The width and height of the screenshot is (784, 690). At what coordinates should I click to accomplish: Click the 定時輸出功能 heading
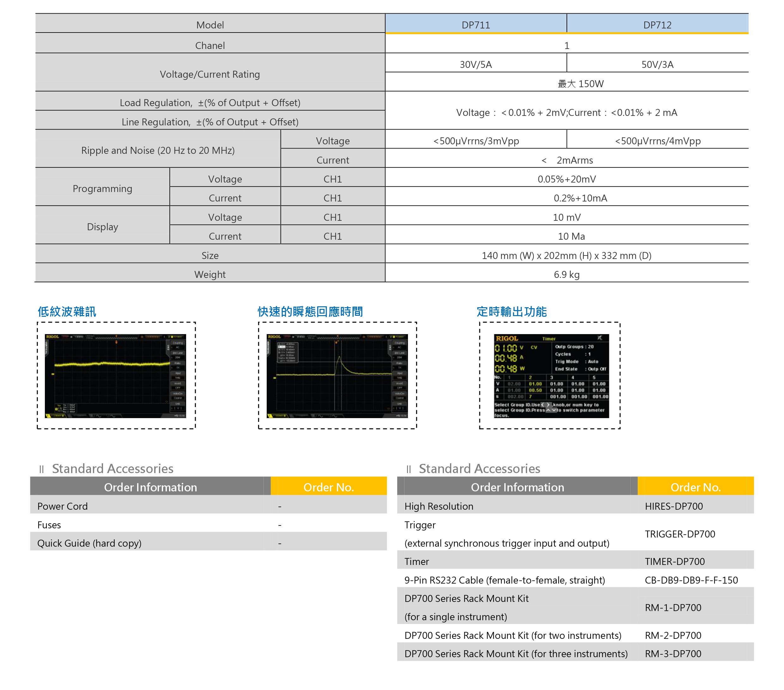point(512,311)
